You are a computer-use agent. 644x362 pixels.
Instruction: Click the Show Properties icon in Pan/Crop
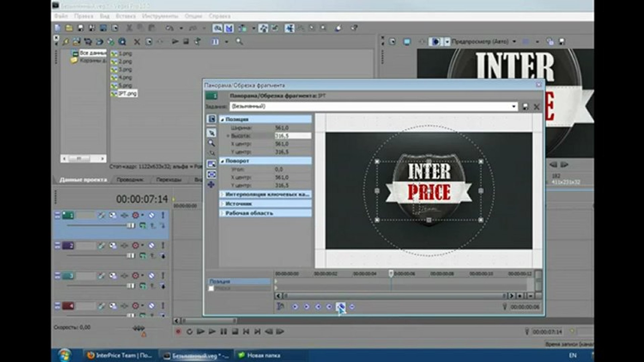tap(211, 119)
